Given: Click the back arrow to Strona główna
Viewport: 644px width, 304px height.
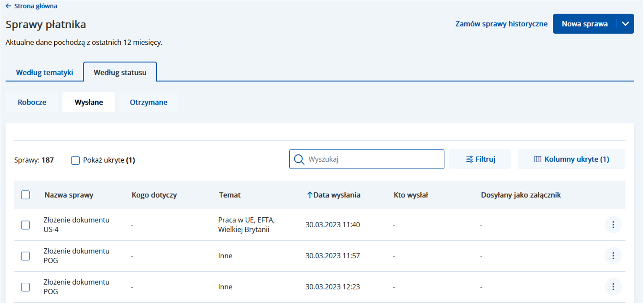Looking at the screenshot, I should pos(9,6).
